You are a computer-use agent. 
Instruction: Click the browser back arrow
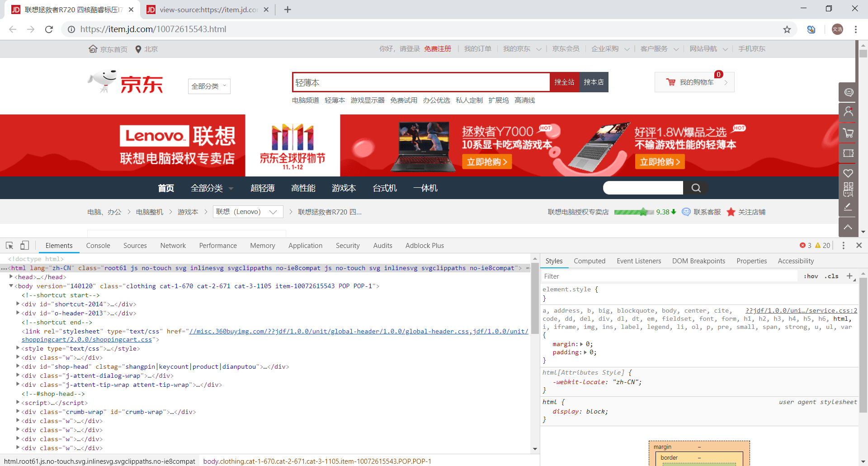(x=13, y=29)
